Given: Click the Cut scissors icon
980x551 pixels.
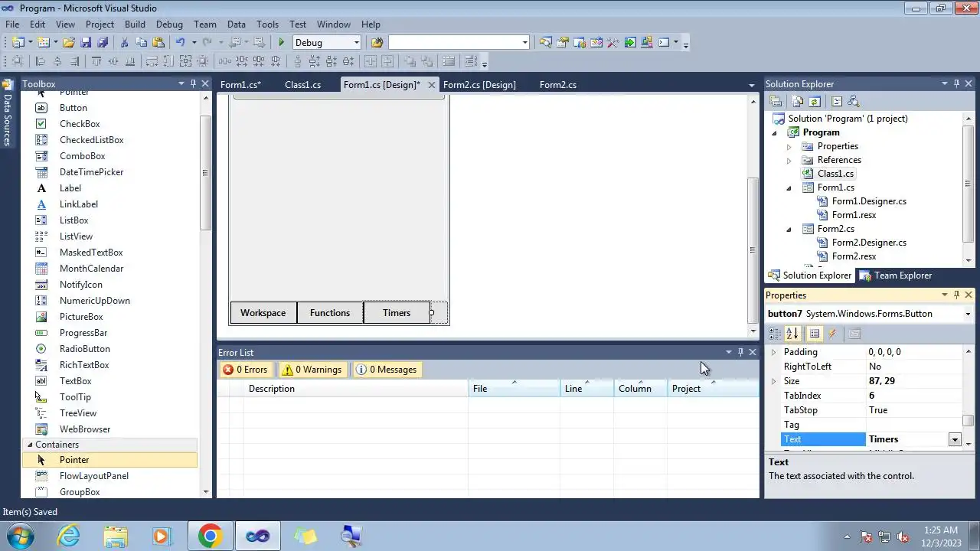Looking at the screenshot, I should [124, 42].
